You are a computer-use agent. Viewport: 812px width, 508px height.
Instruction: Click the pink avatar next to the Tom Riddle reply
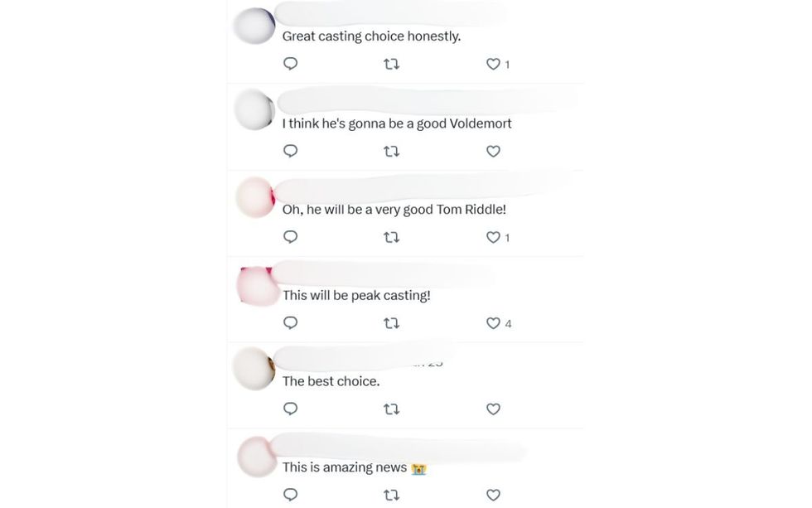[254, 199]
